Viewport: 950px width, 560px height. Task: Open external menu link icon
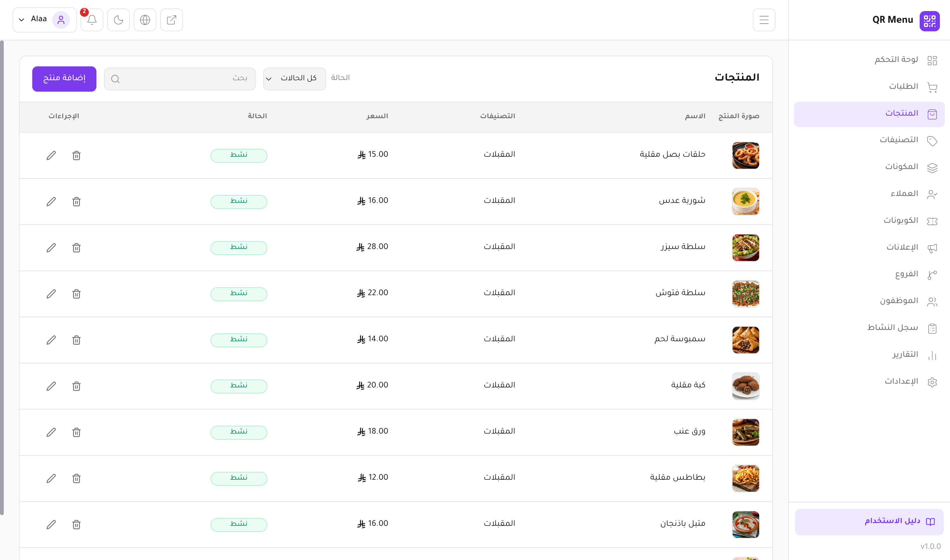tap(172, 20)
